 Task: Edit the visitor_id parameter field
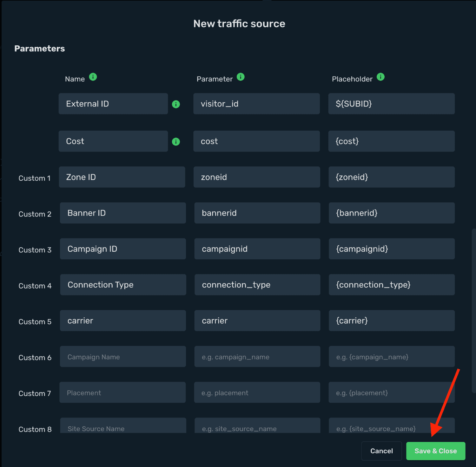[256, 104]
